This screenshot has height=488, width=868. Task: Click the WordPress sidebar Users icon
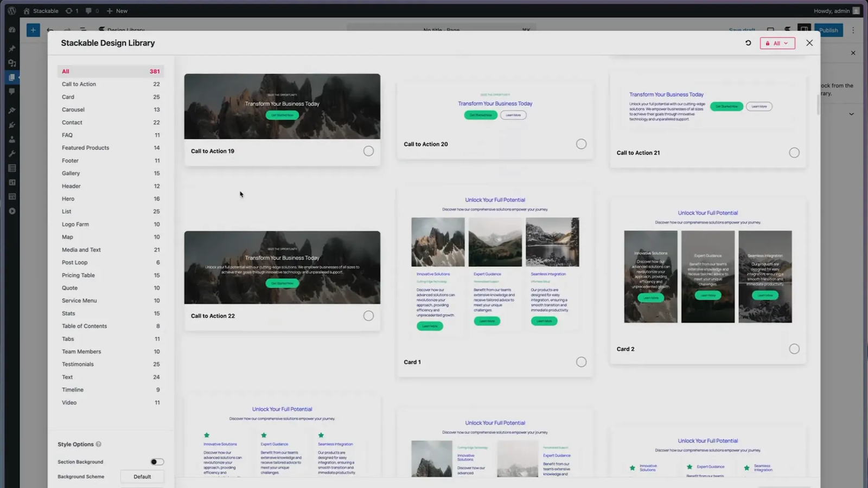pyautogui.click(x=12, y=139)
